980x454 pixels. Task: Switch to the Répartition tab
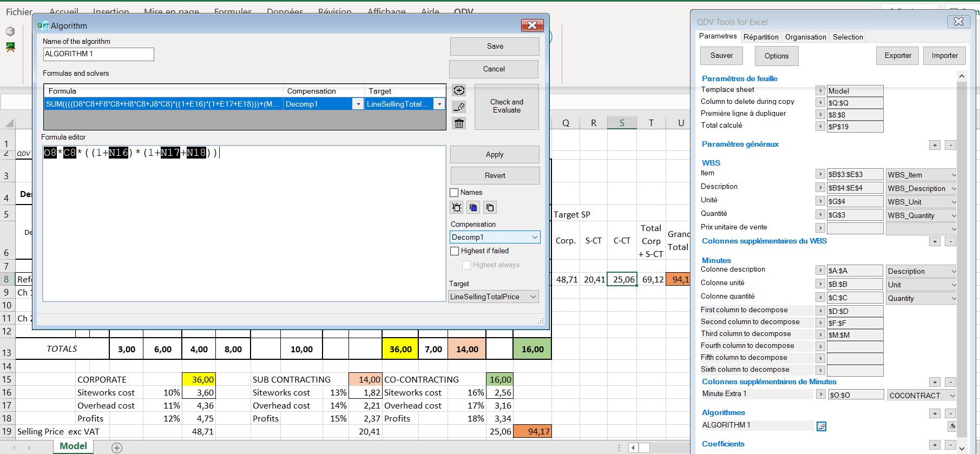[x=761, y=37]
